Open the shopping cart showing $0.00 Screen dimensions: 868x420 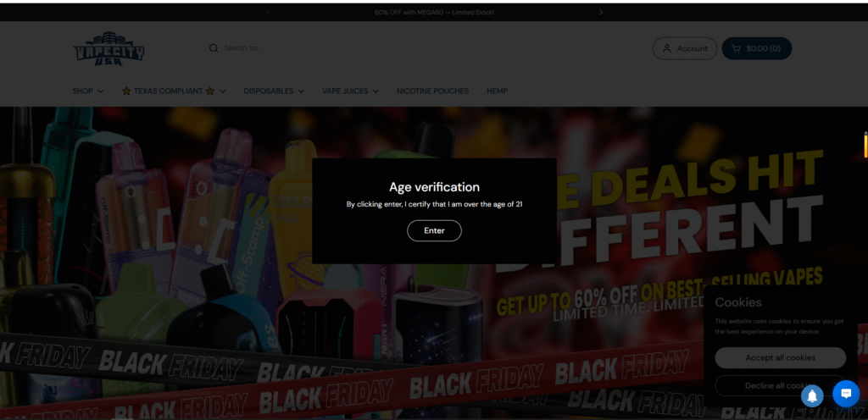[x=756, y=48]
